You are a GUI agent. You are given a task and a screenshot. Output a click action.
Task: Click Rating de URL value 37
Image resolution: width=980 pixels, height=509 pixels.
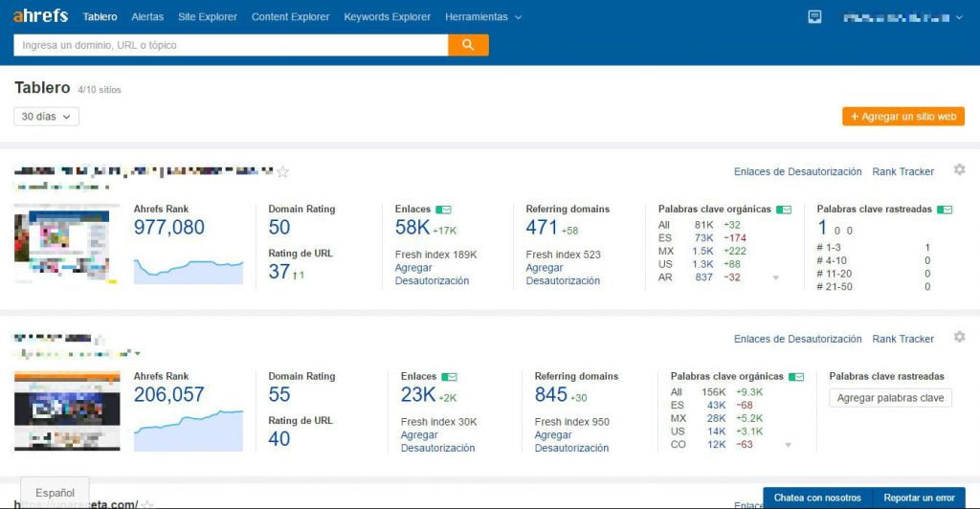pos(278,272)
